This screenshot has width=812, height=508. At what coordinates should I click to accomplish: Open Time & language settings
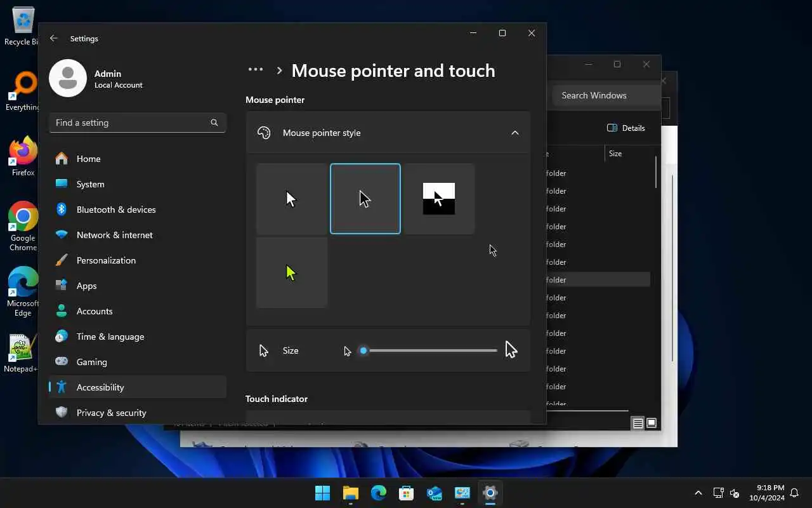[x=138, y=337]
